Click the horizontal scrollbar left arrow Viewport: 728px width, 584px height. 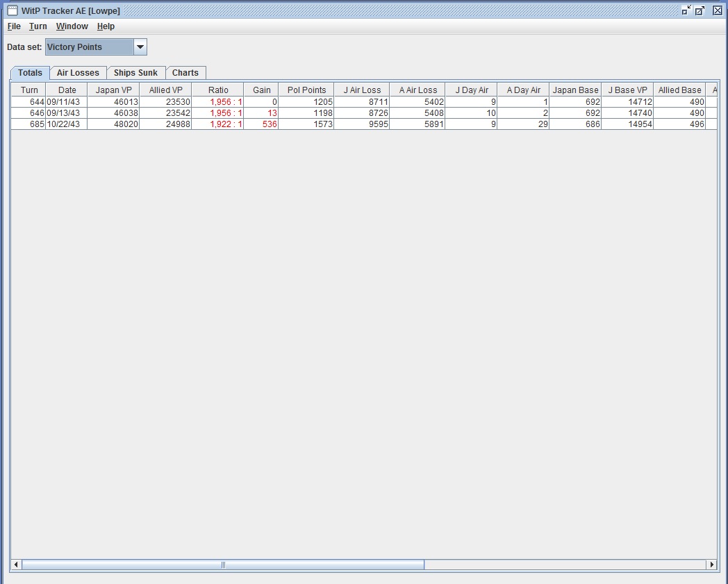(16, 565)
